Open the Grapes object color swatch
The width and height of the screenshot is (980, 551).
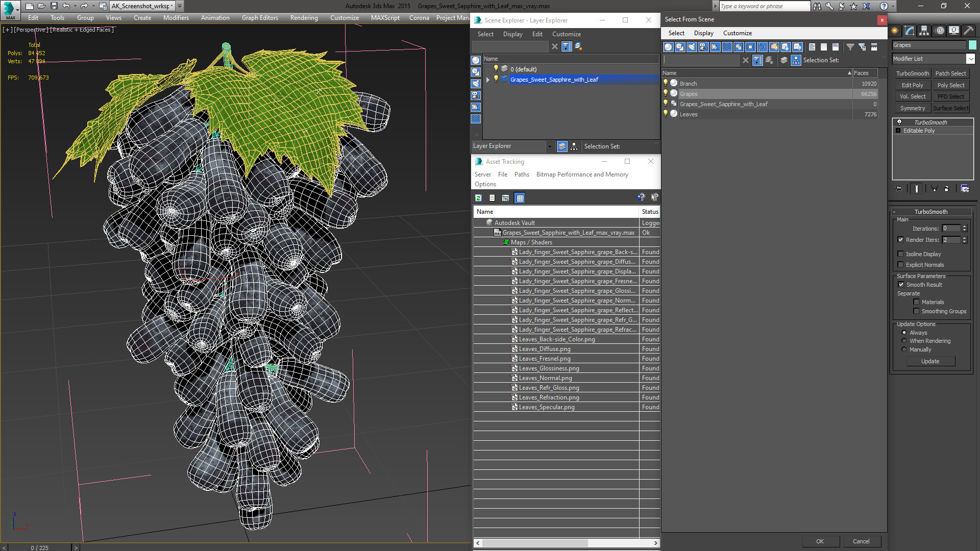tap(972, 45)
